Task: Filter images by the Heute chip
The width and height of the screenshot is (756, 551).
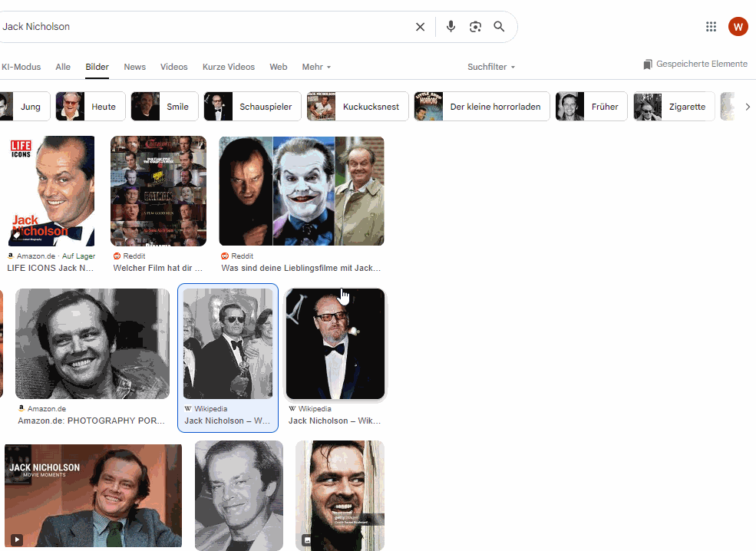Action: 90,107
